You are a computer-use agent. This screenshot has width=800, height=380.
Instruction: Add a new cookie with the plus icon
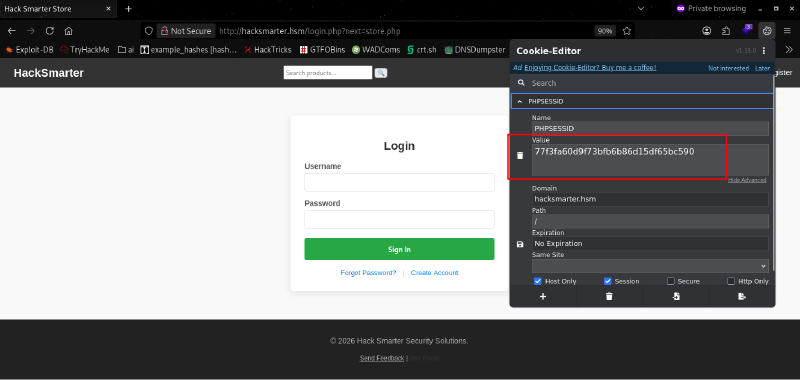543,296
